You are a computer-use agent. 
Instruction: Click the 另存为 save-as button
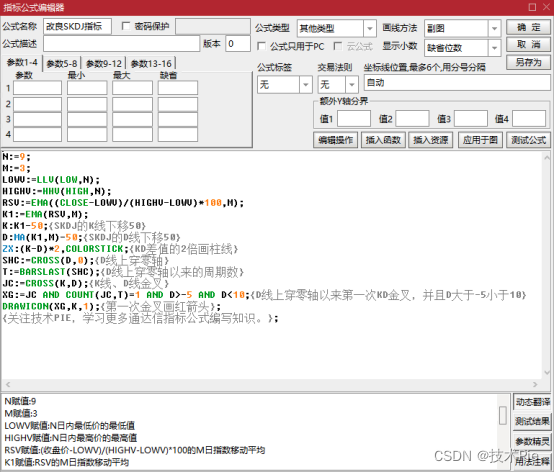pos(528,62)
